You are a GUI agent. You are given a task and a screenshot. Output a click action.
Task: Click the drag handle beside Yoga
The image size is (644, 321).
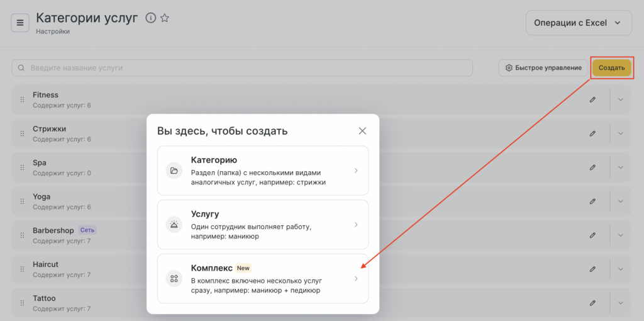pyautogui.click(x=22, y=201)
